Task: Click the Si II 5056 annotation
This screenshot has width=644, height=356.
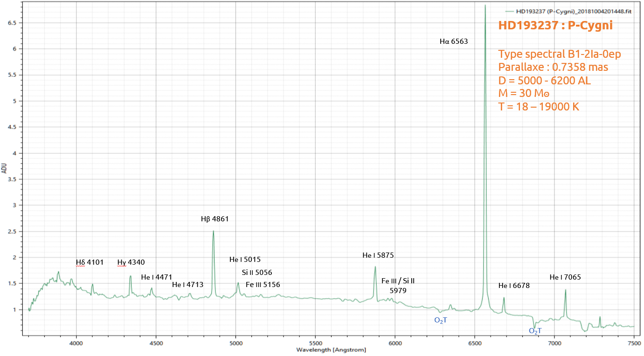Action: tap(257, 273)
